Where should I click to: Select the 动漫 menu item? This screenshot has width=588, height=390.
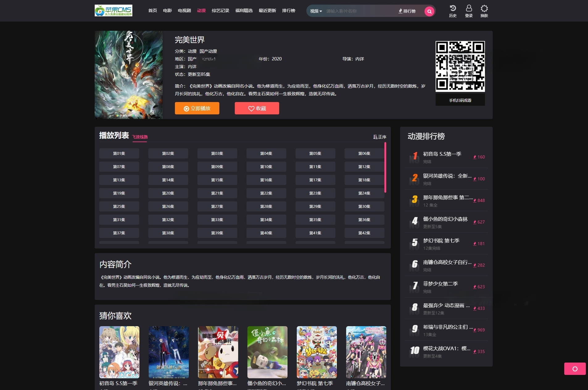point(202,10)
